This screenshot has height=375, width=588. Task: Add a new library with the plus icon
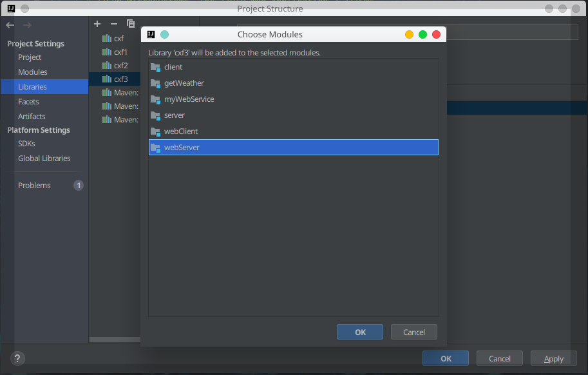[x=97, y=24]
